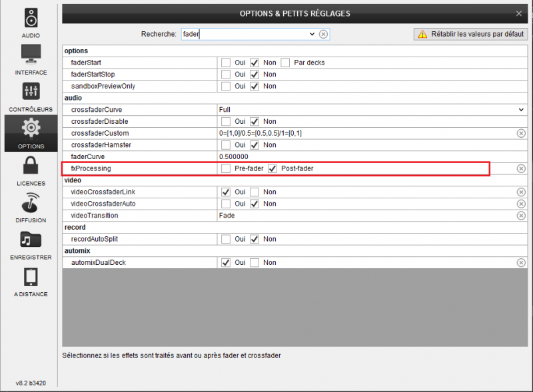Toggle Post-fader checkbox for fxProcessing

pyautogui.click(x=272, y=168)
